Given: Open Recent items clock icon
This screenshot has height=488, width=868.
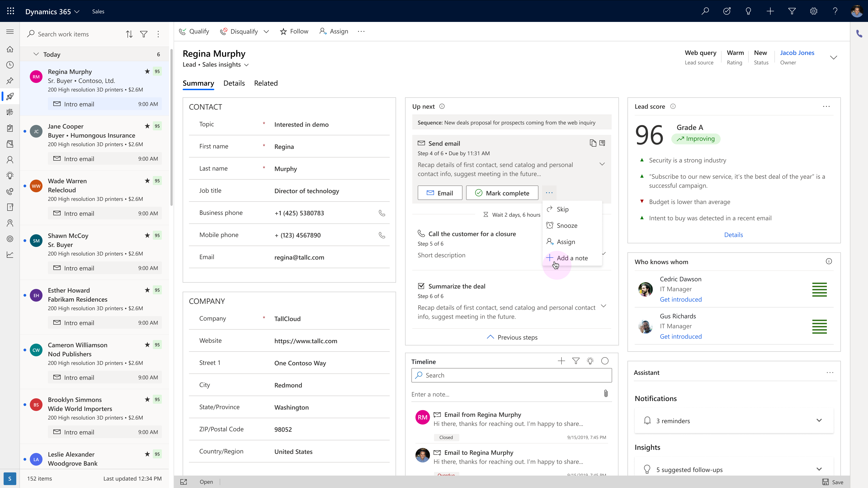Looking at the screenshot, I should click(10, 65).
